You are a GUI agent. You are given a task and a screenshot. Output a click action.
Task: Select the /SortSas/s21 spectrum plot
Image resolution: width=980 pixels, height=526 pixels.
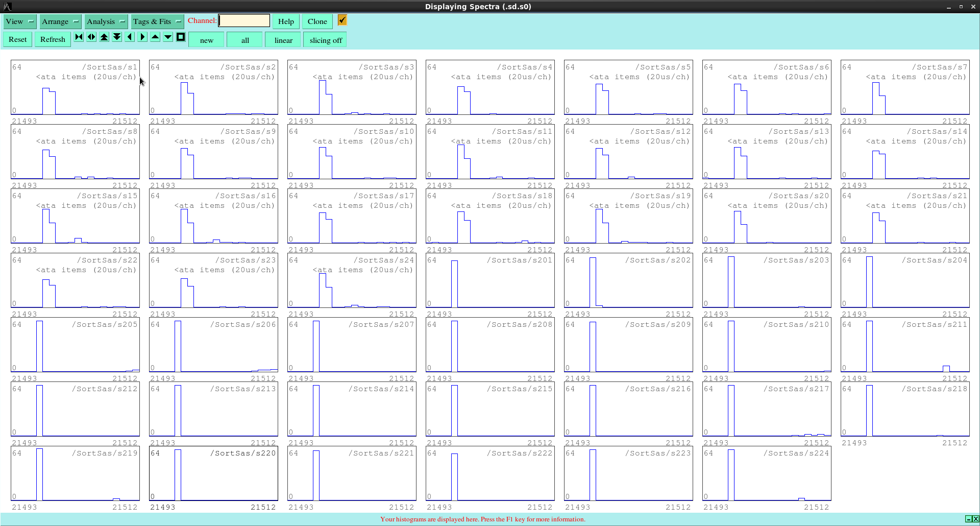click(x=905, y=216)
